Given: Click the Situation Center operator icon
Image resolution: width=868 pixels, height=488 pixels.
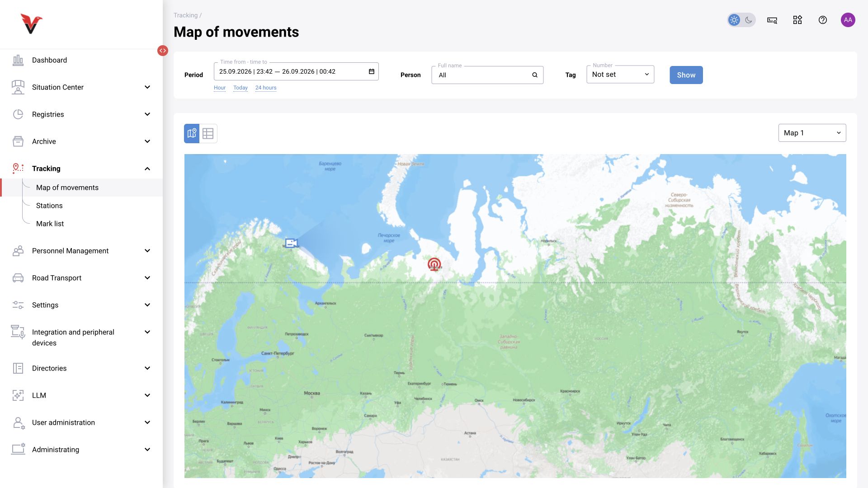Looking at the screenshot, I should (18, 87).
